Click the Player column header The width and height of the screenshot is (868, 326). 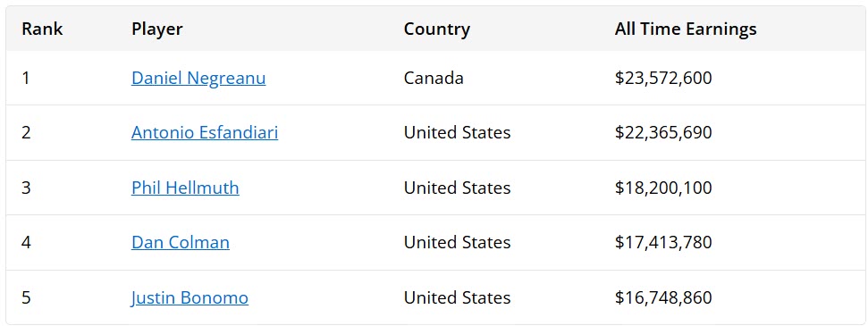(x=157, y=29)
